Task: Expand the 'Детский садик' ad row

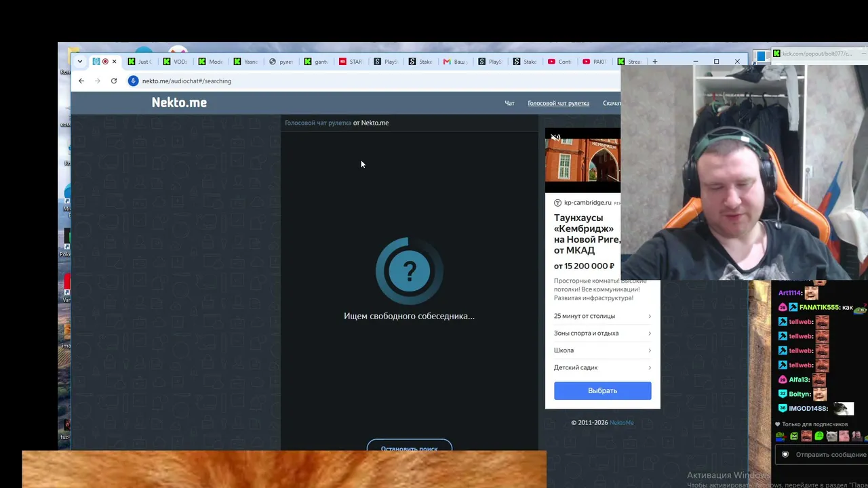Action: click(x=602, y=367)
